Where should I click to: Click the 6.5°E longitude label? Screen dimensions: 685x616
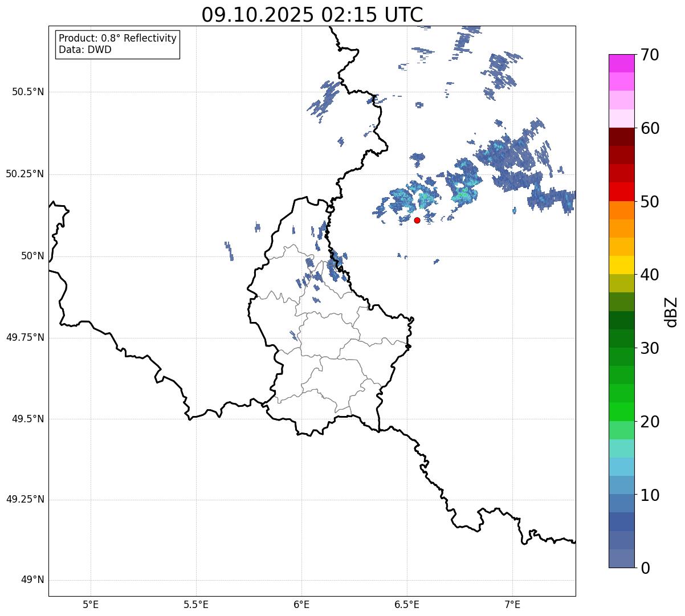point(407,604)
